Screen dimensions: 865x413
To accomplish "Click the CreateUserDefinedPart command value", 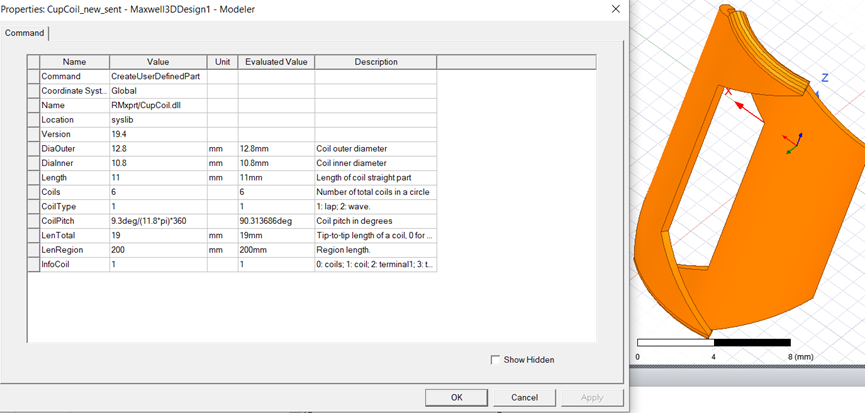I will [158, 77].
